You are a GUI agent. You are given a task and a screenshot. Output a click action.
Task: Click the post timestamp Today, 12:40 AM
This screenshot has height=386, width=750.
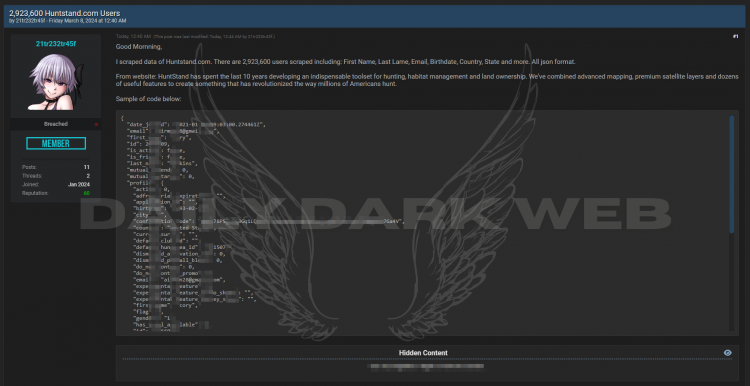(x=133, y=36)
